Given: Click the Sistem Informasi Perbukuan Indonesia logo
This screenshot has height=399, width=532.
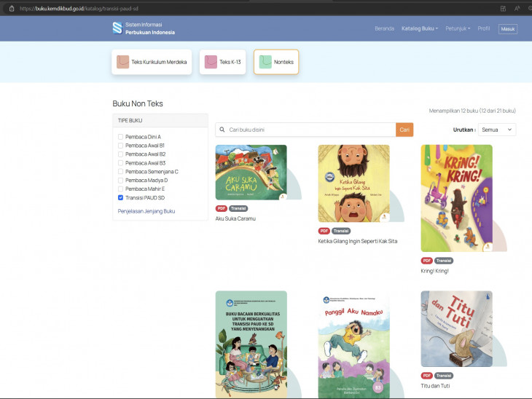Looking at the screenshot, I should [117, 28].
